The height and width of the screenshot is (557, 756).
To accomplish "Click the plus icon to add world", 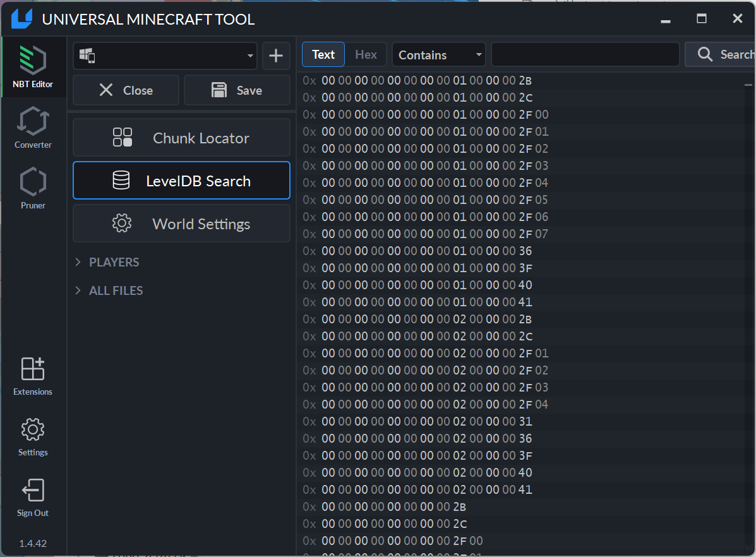I will click(x=276, y=56).
